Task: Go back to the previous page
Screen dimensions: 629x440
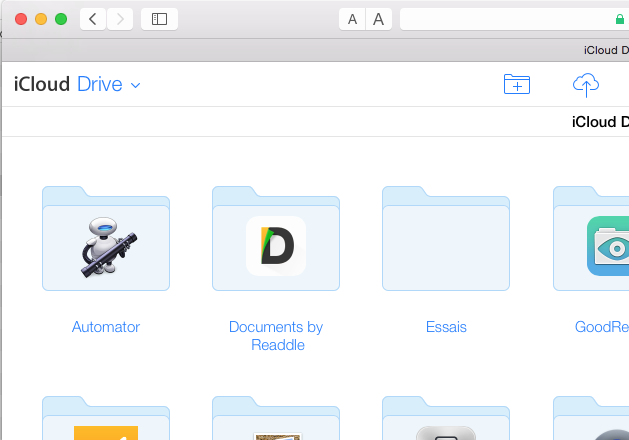Action: click(x=93, y=19)
